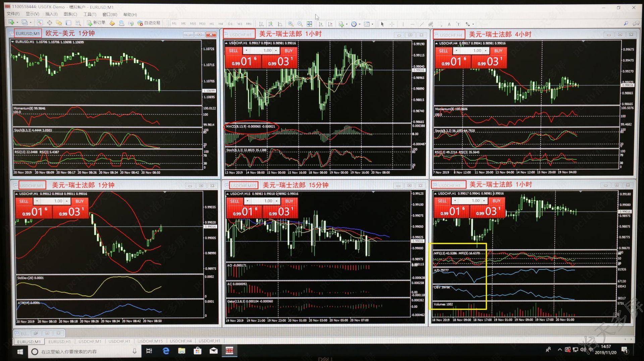Open the 图表(C) menu
The image size is (644, 361).
[70, 14]
